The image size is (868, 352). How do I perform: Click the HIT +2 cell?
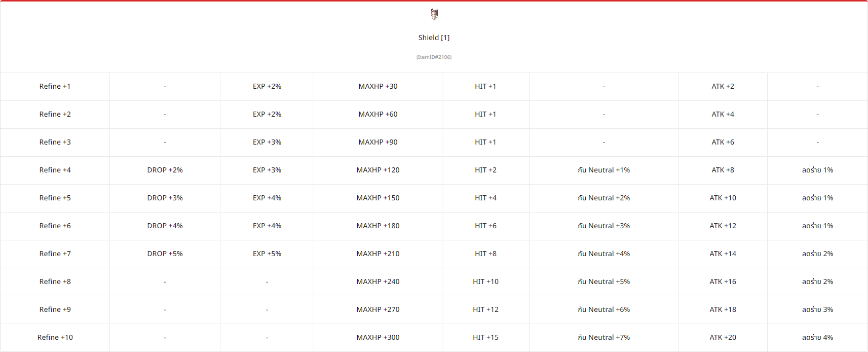[x=485, y=170]
